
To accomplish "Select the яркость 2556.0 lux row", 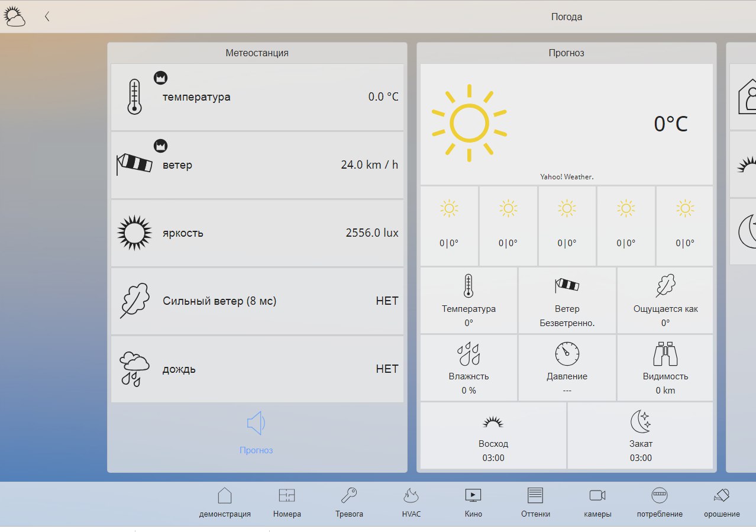I will click(257, 233).
